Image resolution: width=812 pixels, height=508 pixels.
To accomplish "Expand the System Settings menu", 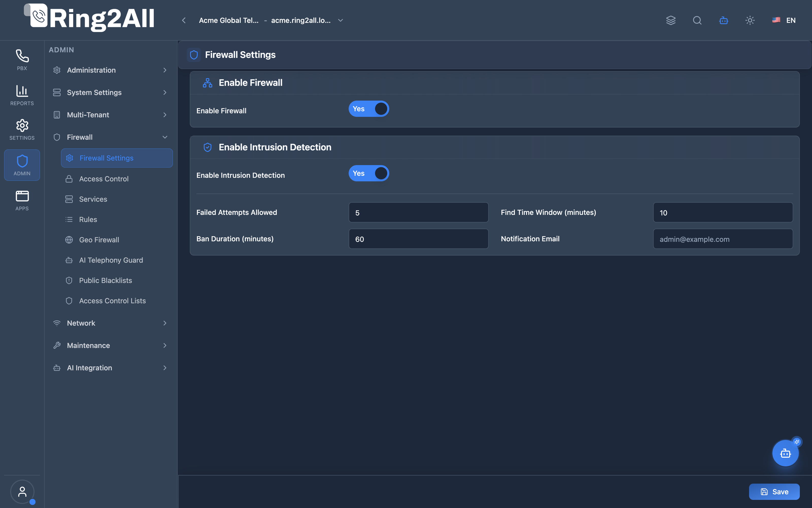I will [x=110, y=92].
